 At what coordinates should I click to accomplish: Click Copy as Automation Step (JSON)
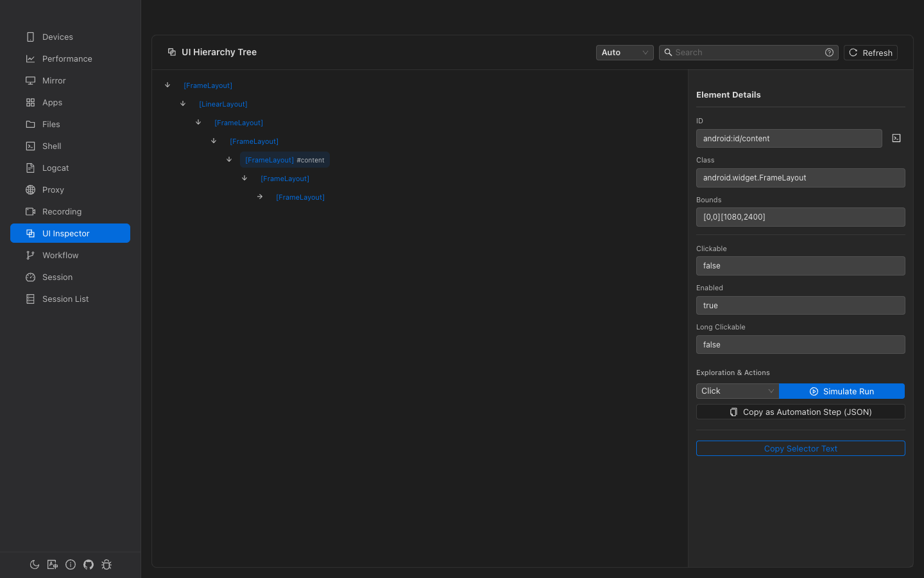point(800,412)
